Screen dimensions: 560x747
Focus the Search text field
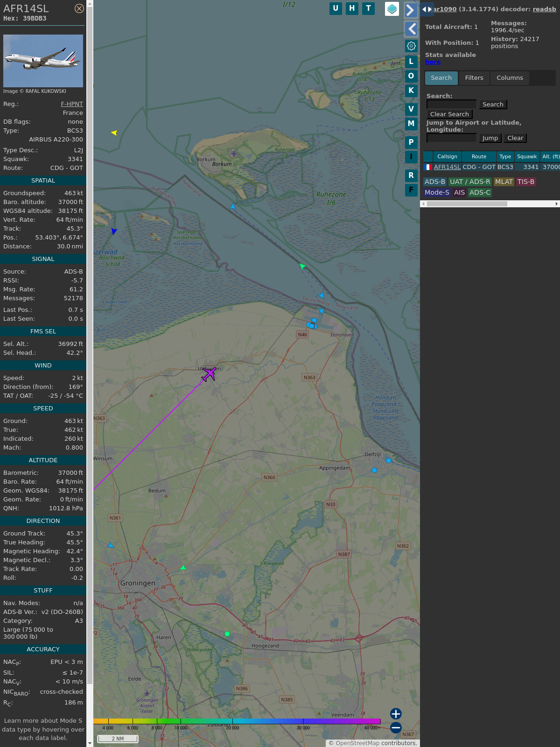click(451, 105)
